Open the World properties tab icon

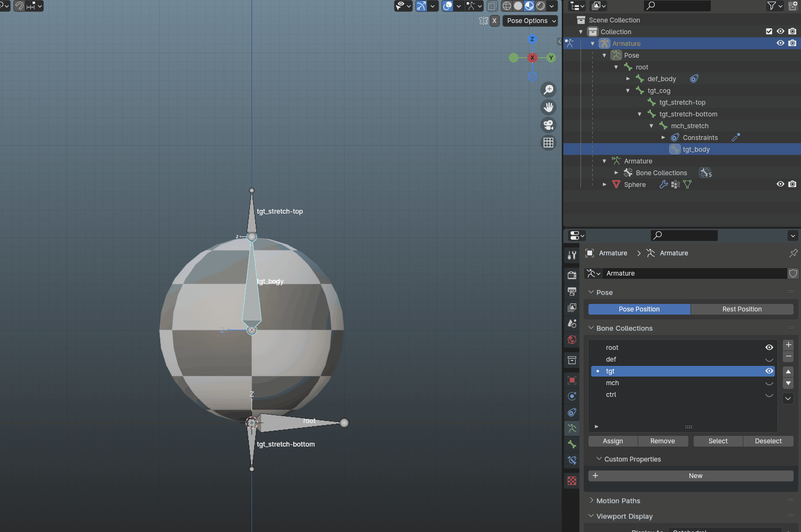point(572,340)
